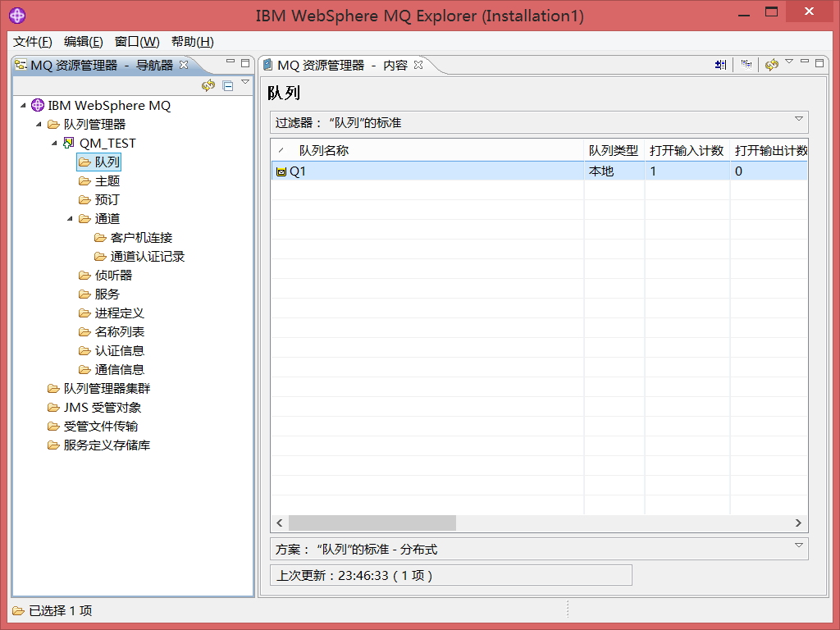Expand the 方案 scheme dropdown arrow
The width and height of the screenshot is (840, 630).
click(x=798, y=546)
